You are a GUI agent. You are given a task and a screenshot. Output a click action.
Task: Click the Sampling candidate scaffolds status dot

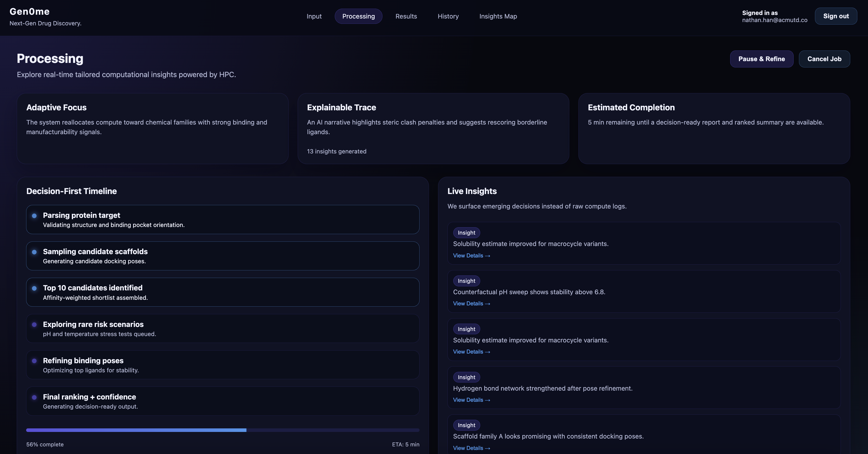coord(34,252)
